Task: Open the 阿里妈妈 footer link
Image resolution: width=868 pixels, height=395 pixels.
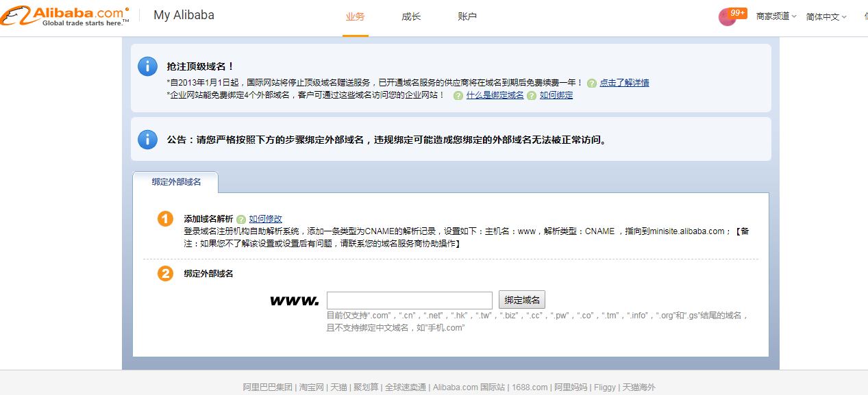Action: point(571,387)
